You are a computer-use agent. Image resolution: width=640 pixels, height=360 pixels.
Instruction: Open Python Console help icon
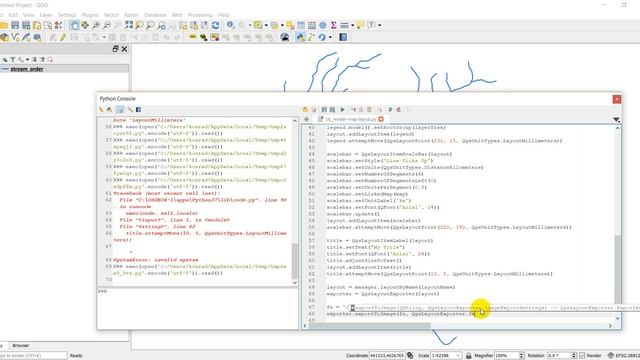[138, 109]
